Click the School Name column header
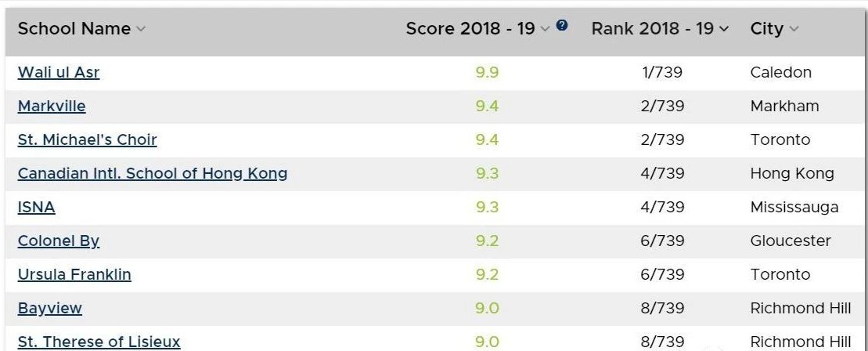The image size is (868, 351). [x=74, y=29]
